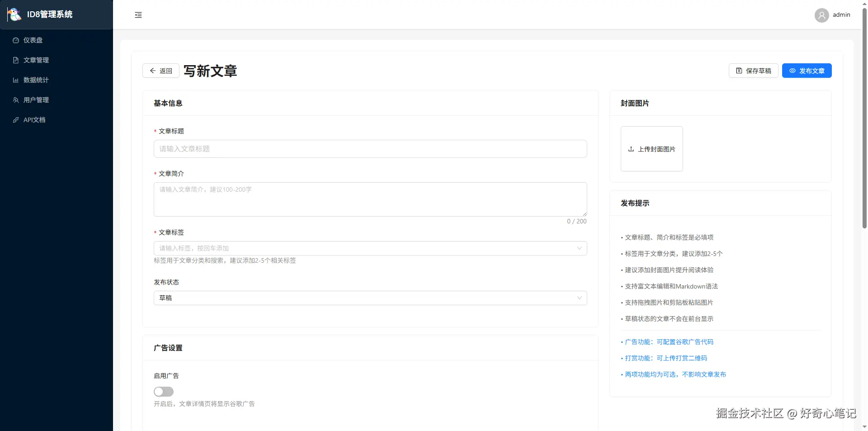Open 数据统计 from the sidebar
Image resolution: width=868 pixels, height=431 pixels.
pyautogui.click(x=57, y=80)
